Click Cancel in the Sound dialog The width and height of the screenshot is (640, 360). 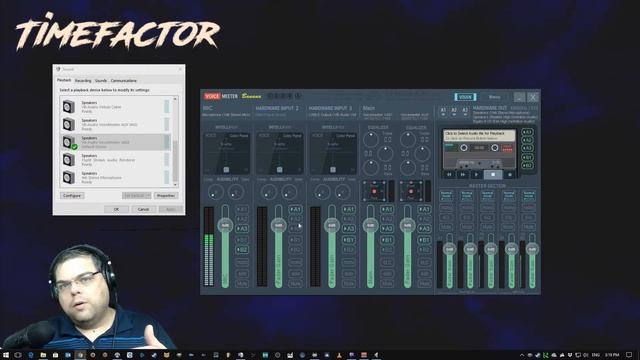143,209
